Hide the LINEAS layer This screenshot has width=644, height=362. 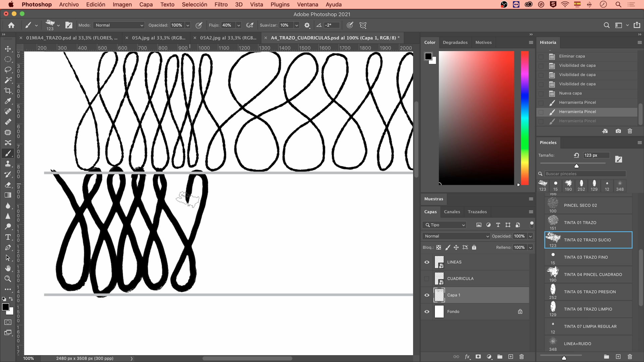pyautogui.click(x=427, y=262)
